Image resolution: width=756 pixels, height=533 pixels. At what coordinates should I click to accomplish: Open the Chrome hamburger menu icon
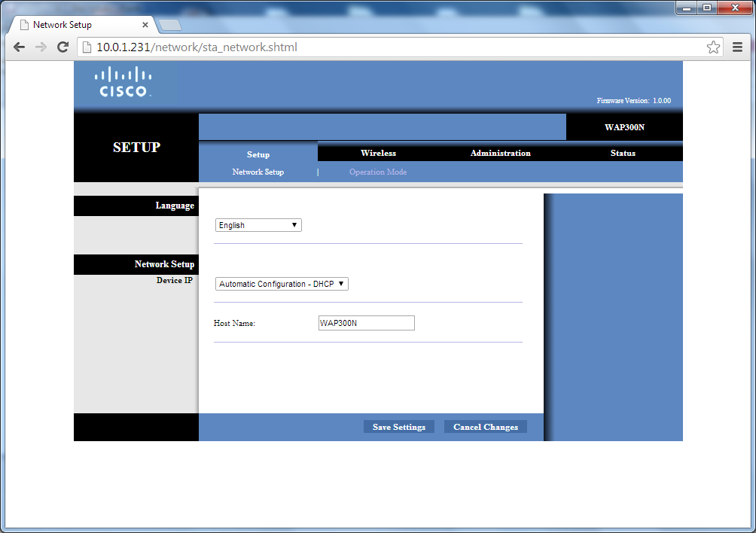(x=737, y=47)
